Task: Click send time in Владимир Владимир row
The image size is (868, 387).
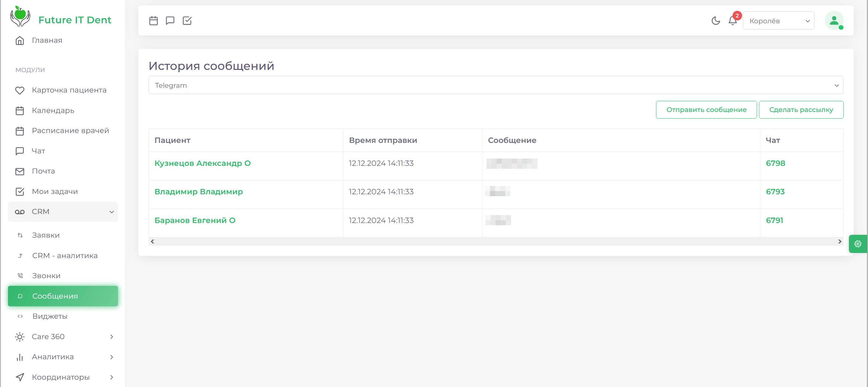Action: 381,192
